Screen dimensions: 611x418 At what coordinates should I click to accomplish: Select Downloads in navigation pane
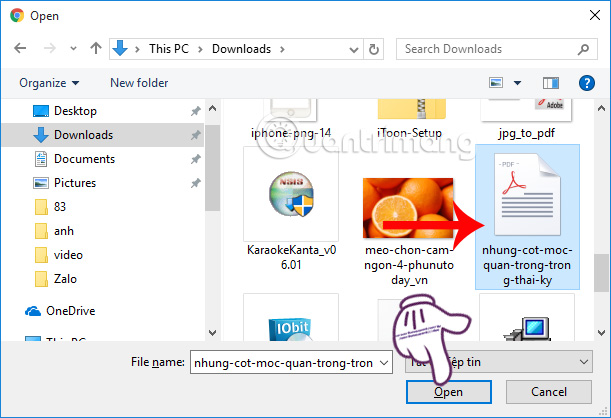coord(102,135)
